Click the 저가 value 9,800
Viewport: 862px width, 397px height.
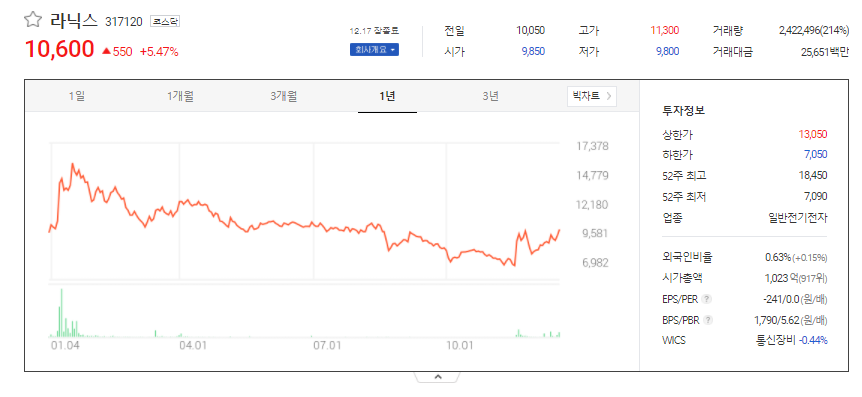coord(668,52)
